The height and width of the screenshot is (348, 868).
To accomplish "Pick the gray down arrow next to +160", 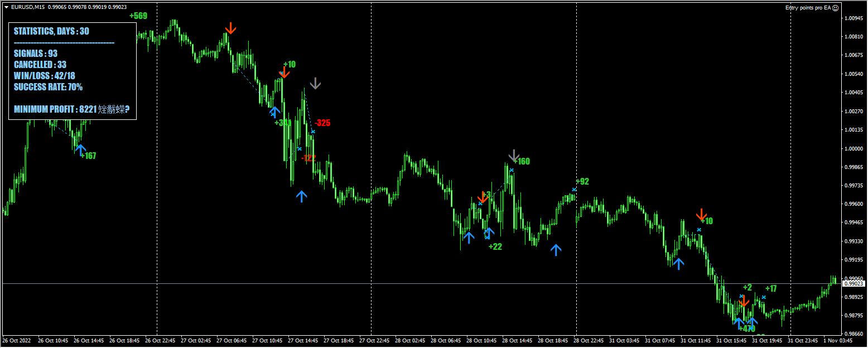I will (514, 156).
